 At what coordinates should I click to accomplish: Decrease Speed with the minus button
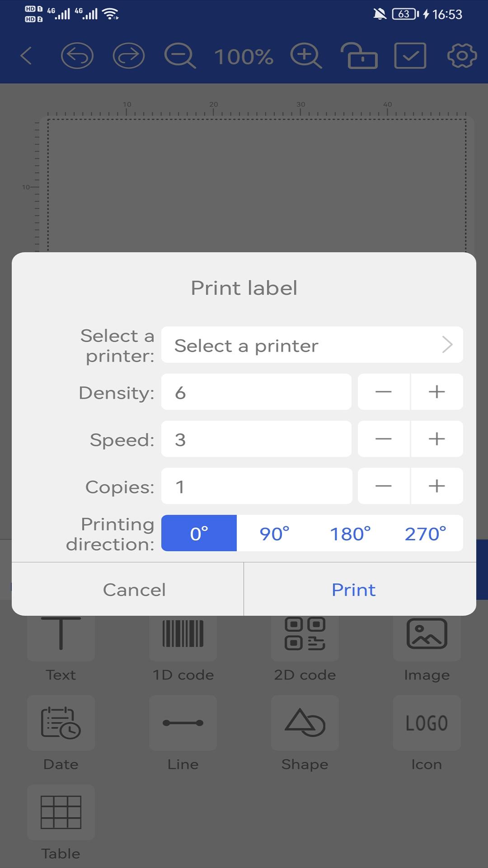pyautogui.click(x=384, y=439)
